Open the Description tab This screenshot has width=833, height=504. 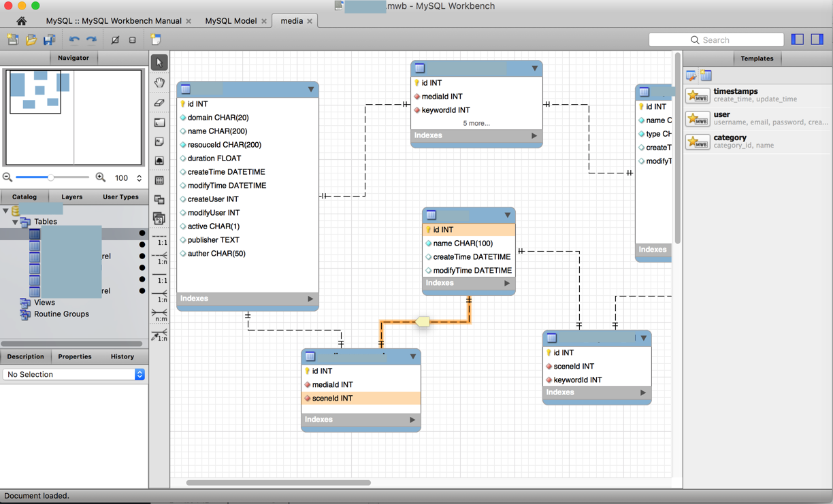point(26,356)
